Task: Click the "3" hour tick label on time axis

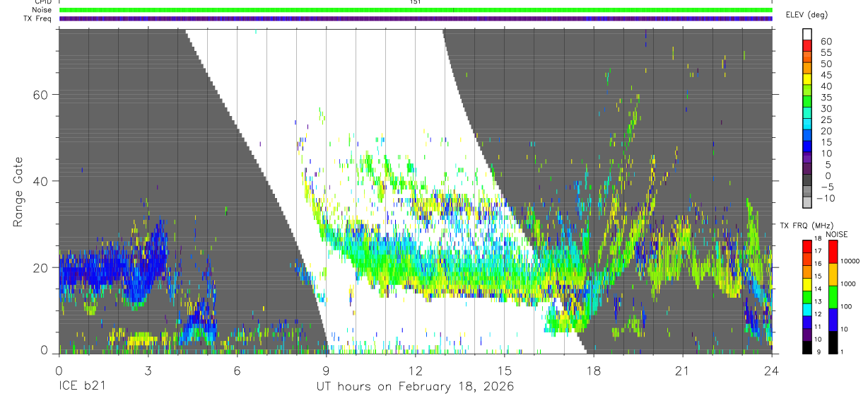Action: point(148,371)
